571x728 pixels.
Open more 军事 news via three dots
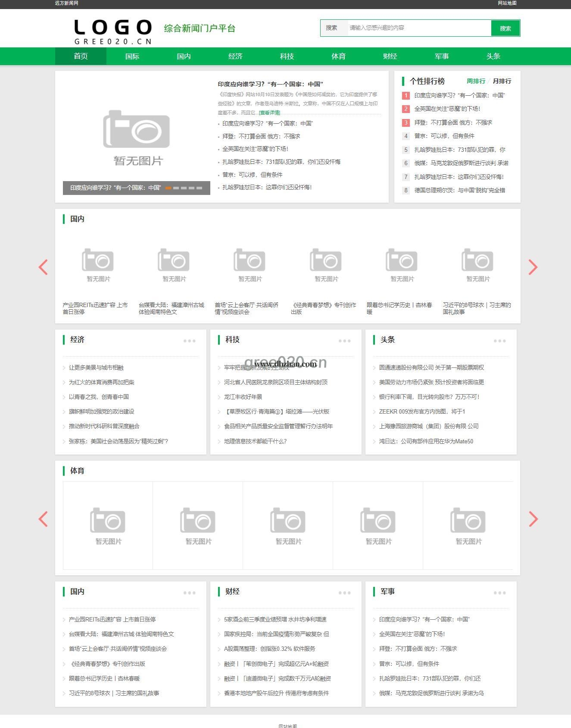pyautogui.click(x=499, y=593)
